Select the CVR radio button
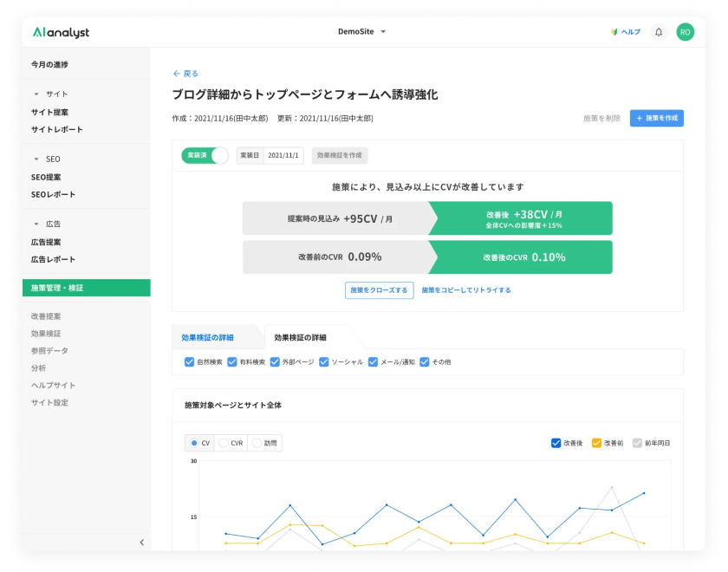Viewport: 728px width, 572px height. [x=222, y=443]
